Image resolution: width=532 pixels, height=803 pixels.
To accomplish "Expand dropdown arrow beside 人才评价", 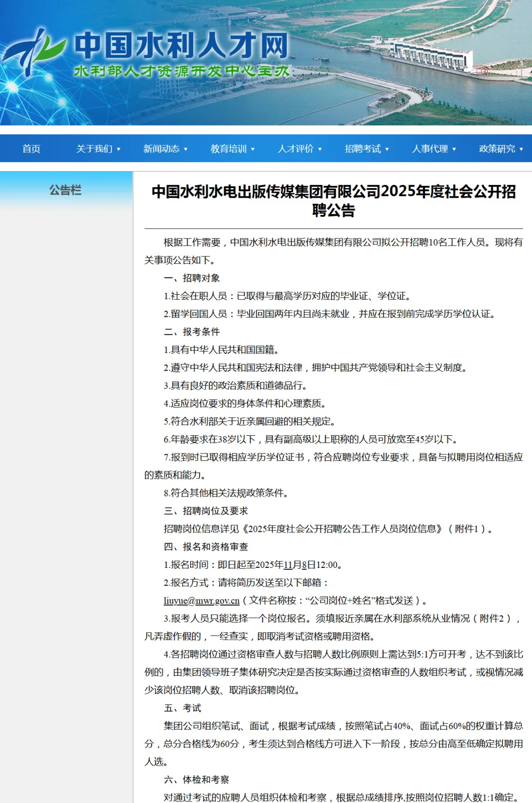I will coord(320,149).
